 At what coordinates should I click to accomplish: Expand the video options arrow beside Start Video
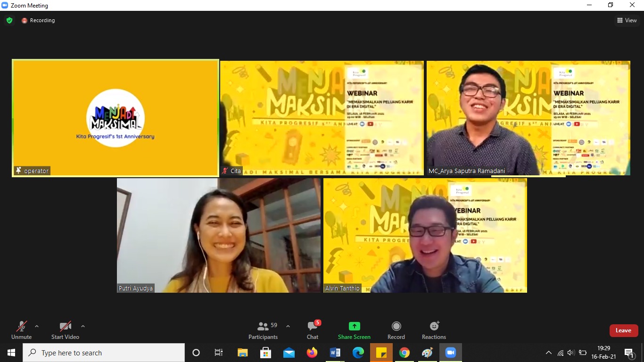[x=83, y=326]
